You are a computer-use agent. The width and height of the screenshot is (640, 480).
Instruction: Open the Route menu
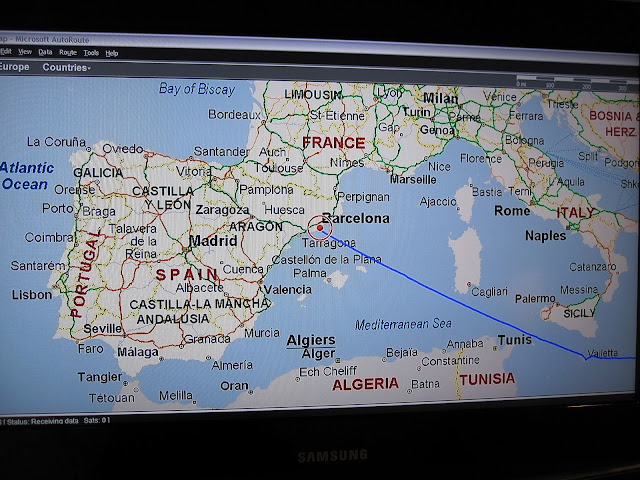(68, 53)
